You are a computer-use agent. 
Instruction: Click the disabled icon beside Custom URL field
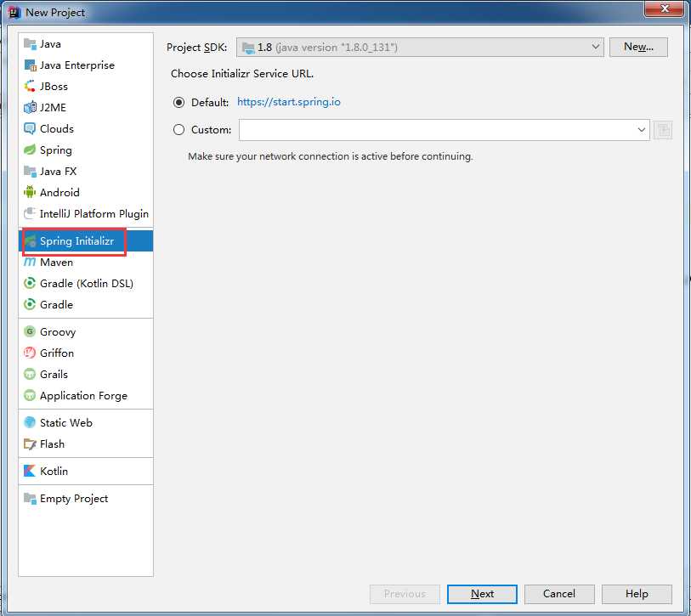(662, 130)
